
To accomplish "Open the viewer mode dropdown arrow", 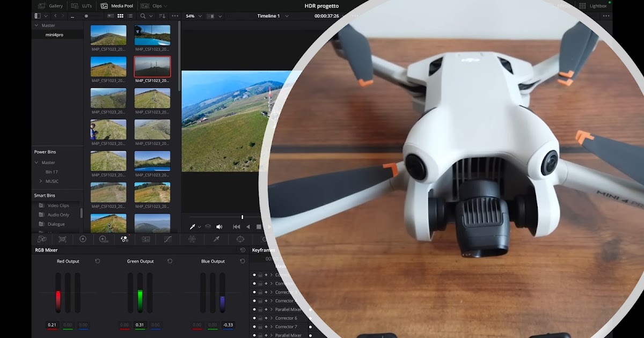I will 220,16.
